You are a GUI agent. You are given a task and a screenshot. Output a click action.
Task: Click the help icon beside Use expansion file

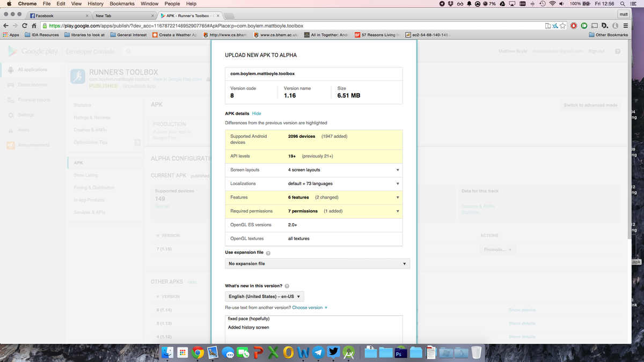click(x=268, y=253)
